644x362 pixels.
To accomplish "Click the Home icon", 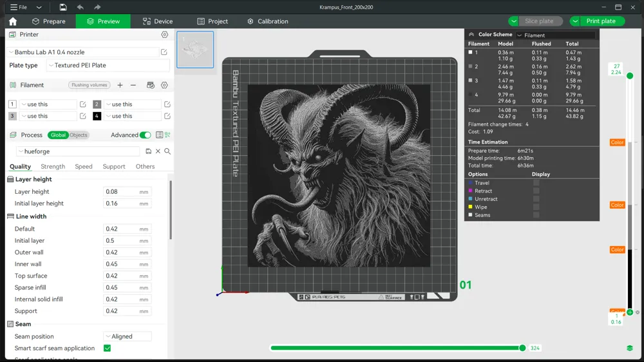I will click(x=13, y=21).
